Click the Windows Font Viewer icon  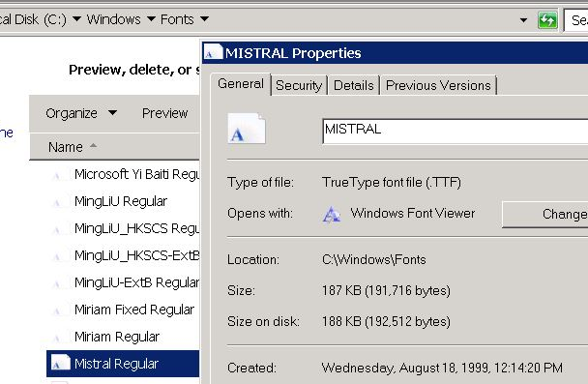point(332,214)
